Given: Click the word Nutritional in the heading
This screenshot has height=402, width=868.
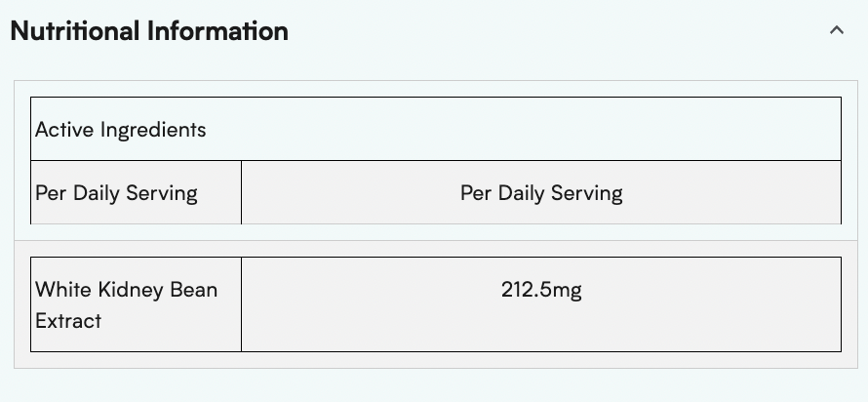Looking at the screenshot, I should click(x=75, y=31).
